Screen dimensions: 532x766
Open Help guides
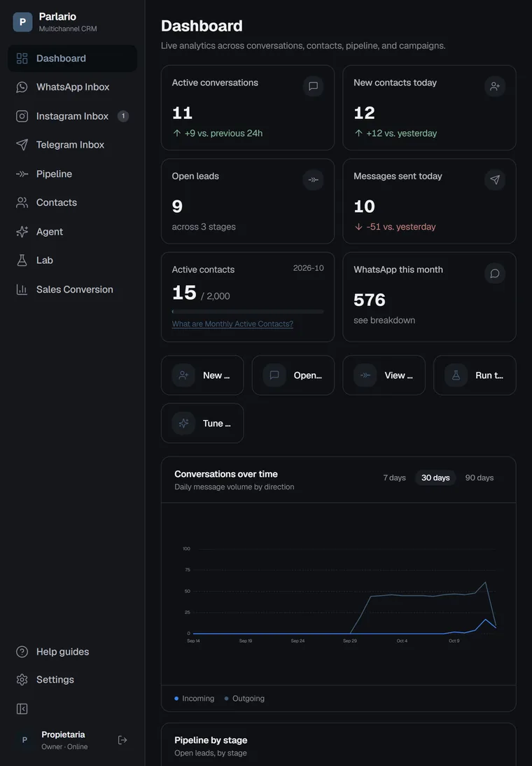coord(72,652)
